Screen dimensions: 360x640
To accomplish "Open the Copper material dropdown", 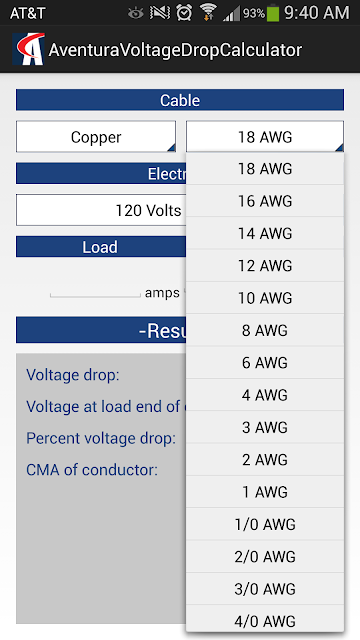I will (x=96, y=136).
